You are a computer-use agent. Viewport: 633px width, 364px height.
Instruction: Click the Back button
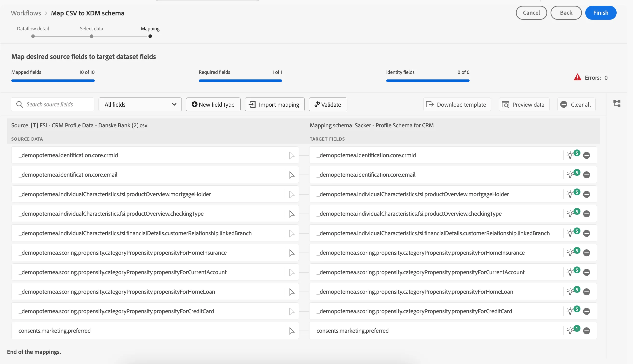click(x=566, y=13)
